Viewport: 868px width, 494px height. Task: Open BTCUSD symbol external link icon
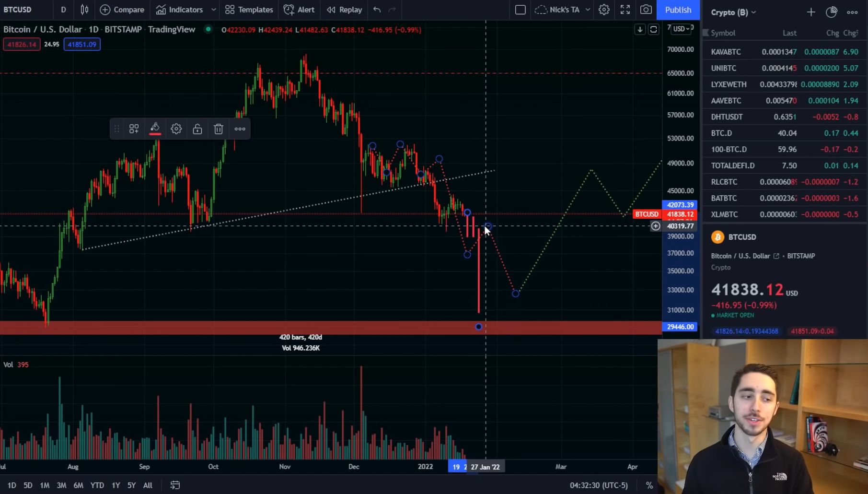point(776,256)
